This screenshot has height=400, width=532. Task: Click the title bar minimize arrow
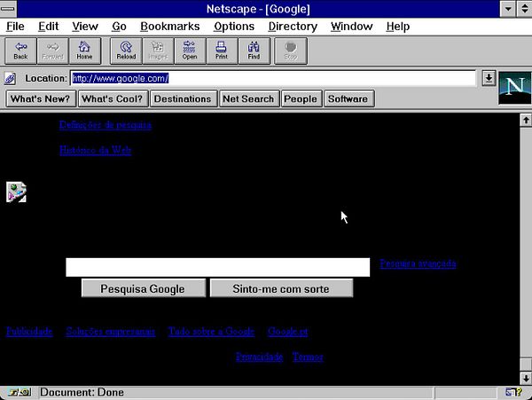coord(507,9)
